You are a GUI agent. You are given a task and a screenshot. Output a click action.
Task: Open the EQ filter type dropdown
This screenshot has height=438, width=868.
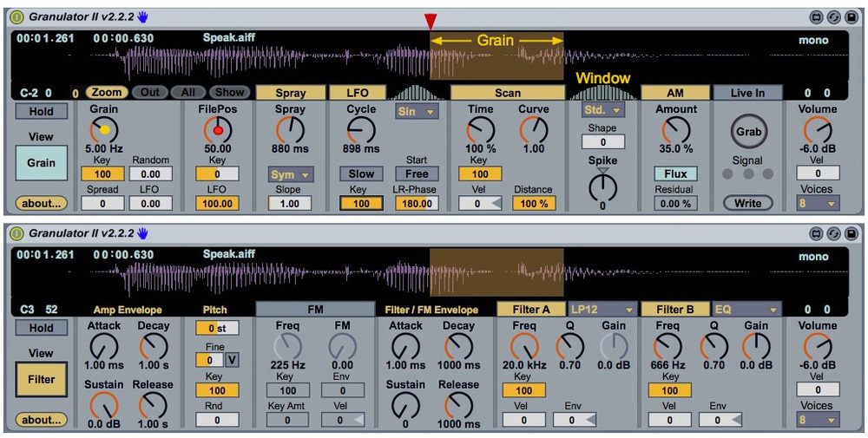(746, 309)
